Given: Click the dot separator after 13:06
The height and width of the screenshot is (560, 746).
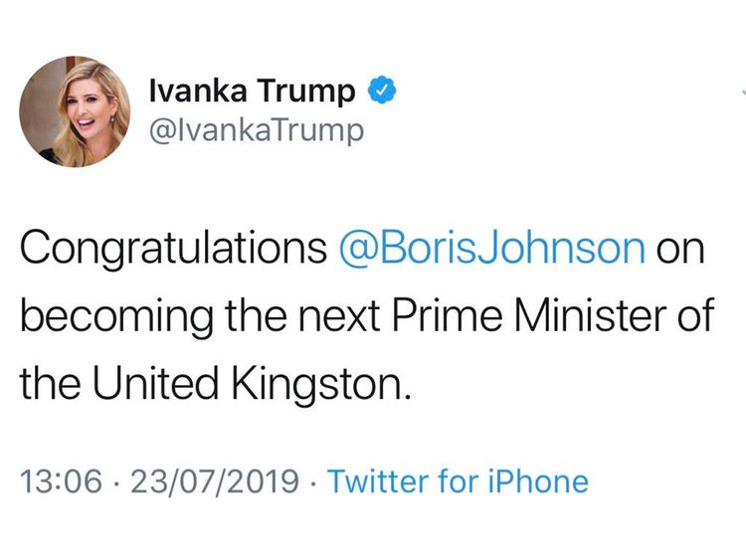Looking at the screenshot, I should click(x=116, y=481).
